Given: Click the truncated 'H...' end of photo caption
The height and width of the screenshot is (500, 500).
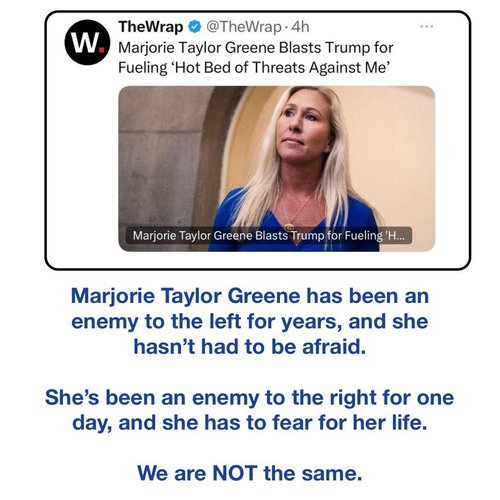Looking at the screenshot, I should [395, 235].
